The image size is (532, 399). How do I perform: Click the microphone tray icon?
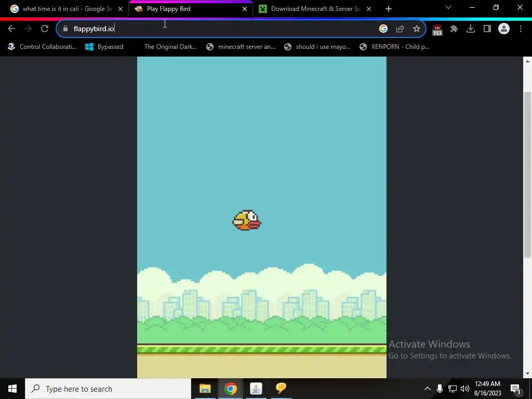pos(440,389)
